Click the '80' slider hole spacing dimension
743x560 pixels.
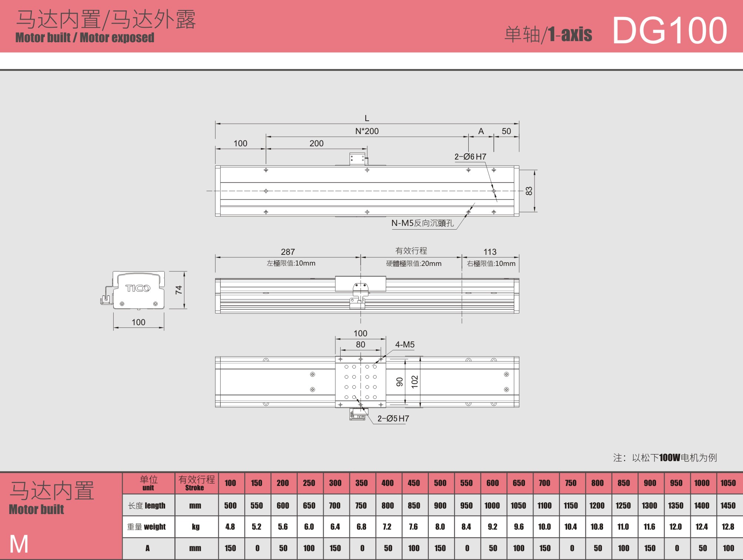(x=361, y=344)
